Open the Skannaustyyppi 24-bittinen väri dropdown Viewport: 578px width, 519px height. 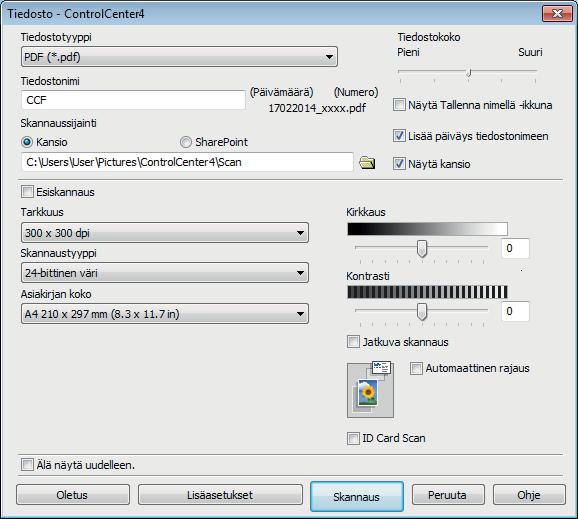pyautogui.click(x=165, y=273)
